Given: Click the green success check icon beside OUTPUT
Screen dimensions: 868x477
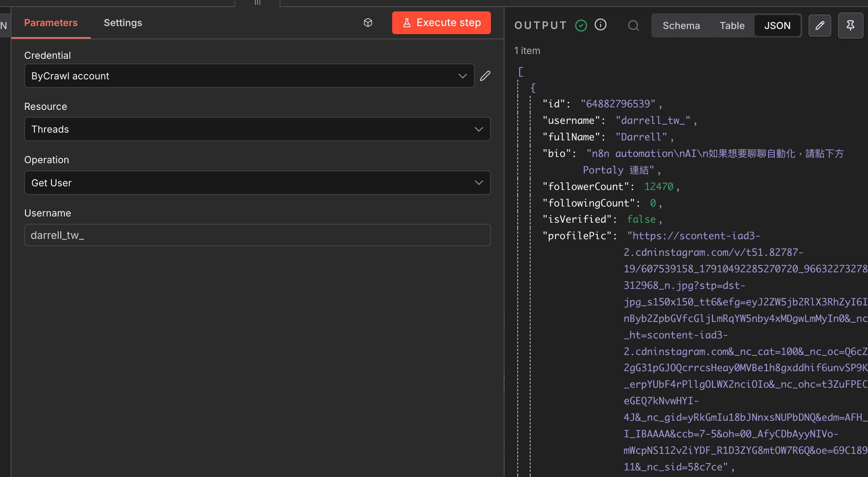Looking at the screenshot, I should [x=581, y=25].
